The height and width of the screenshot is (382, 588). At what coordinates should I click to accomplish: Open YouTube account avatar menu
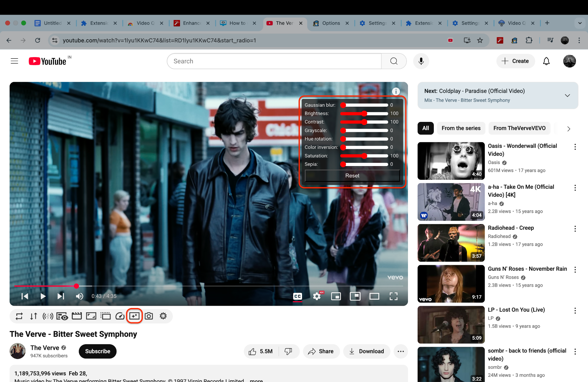click(569, 61)
